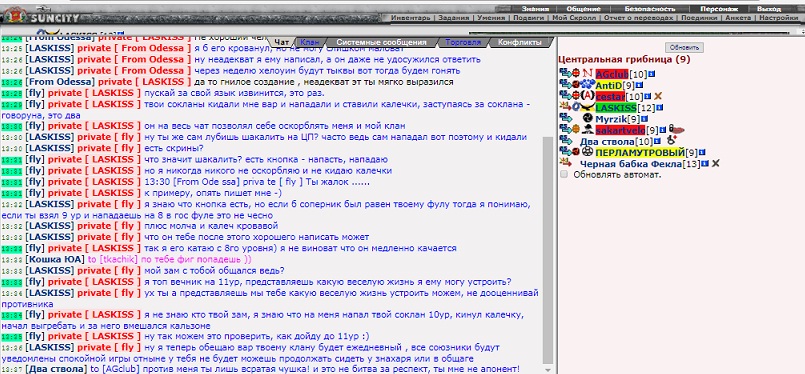The image size is (805, 374).
Task: Switch to the Чат tab
Action: tap(281, 42)
